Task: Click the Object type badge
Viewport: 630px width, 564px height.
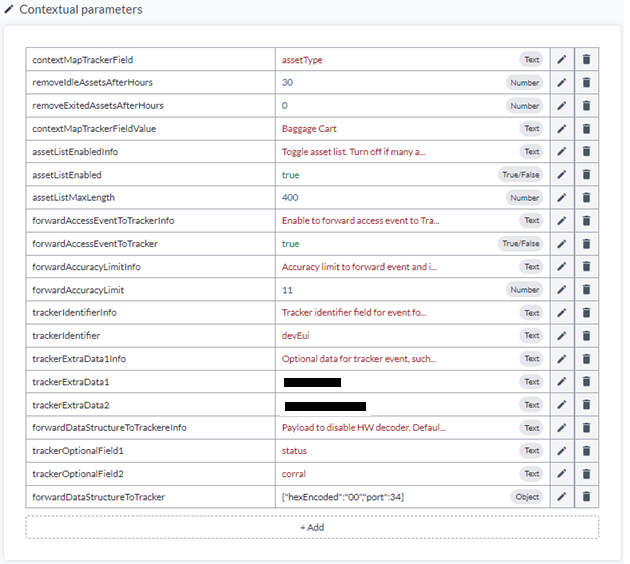Action: 527,497
